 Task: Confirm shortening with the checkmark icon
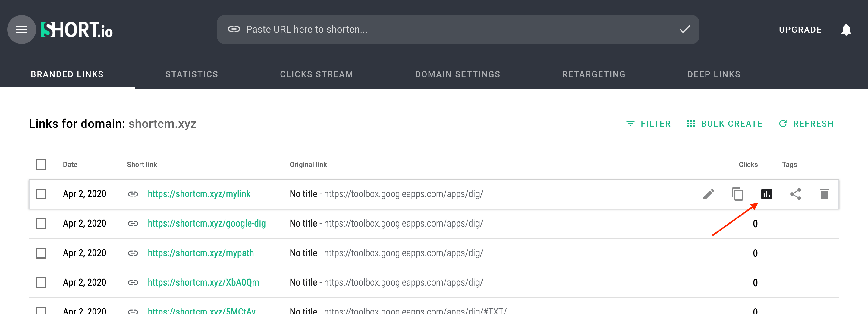(x=685, y=29)
